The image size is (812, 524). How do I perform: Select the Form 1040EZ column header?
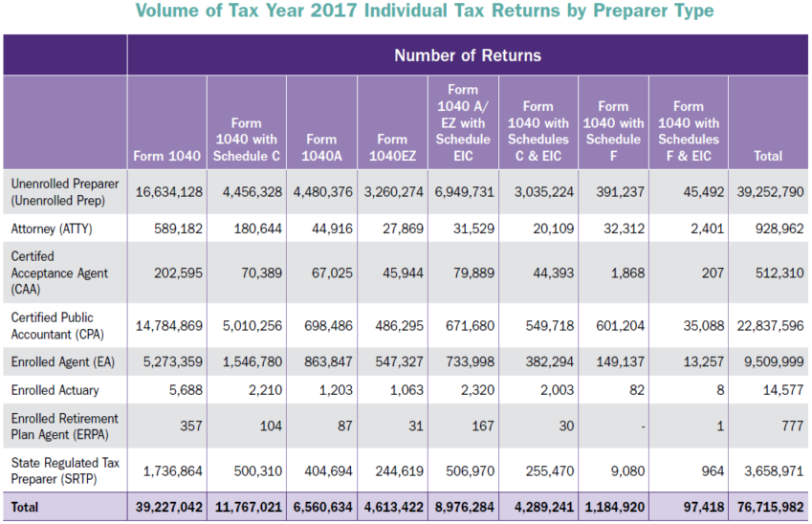[x=391, y=147]
